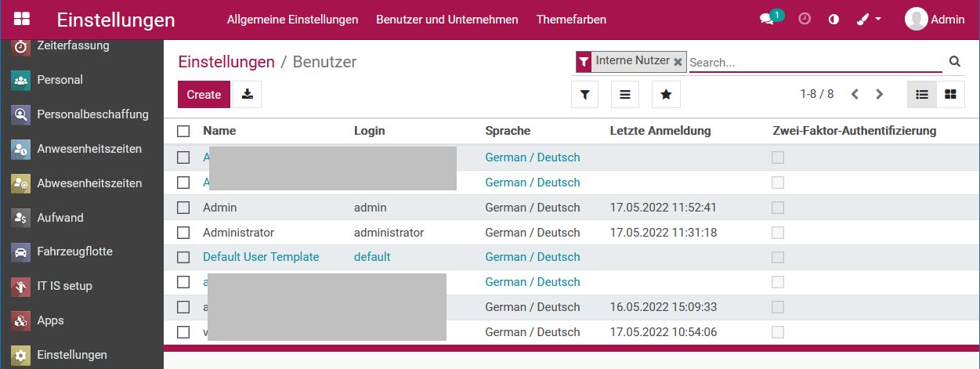Open the Benutzer und Unternehmen menu

point(447,20)
